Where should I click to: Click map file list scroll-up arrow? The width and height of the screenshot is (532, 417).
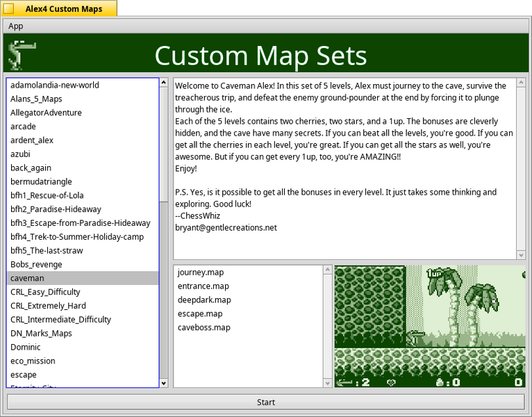tap(327, 270)
